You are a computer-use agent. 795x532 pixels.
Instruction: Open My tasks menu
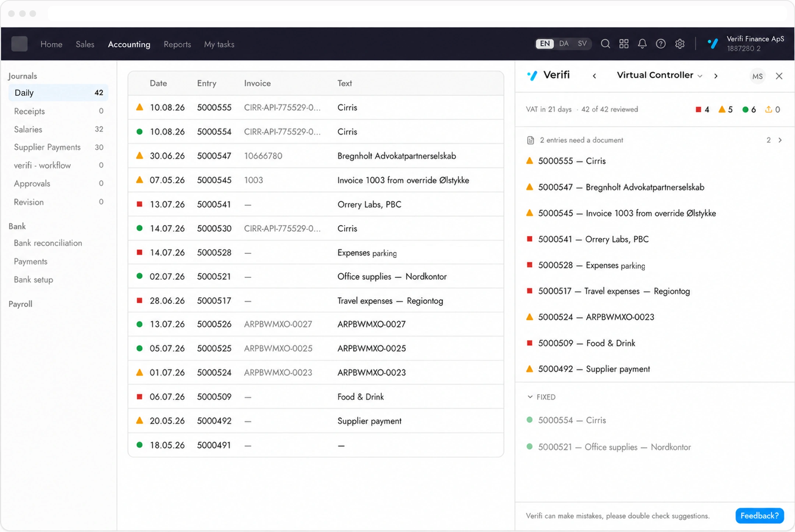pos(219,45)
